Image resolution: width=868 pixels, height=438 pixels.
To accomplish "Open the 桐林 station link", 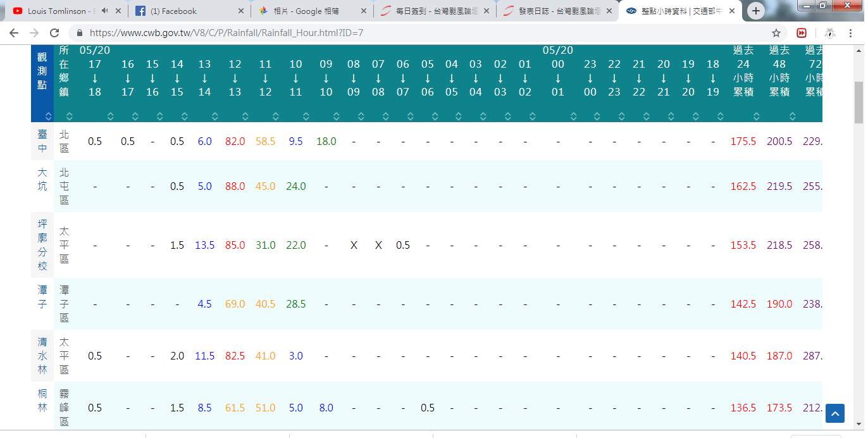I will tap(42, 401).
